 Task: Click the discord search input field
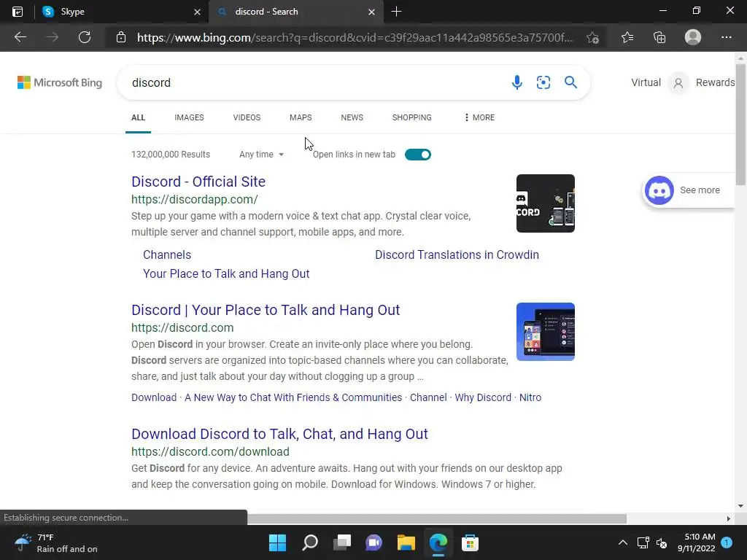coord(314,82)
